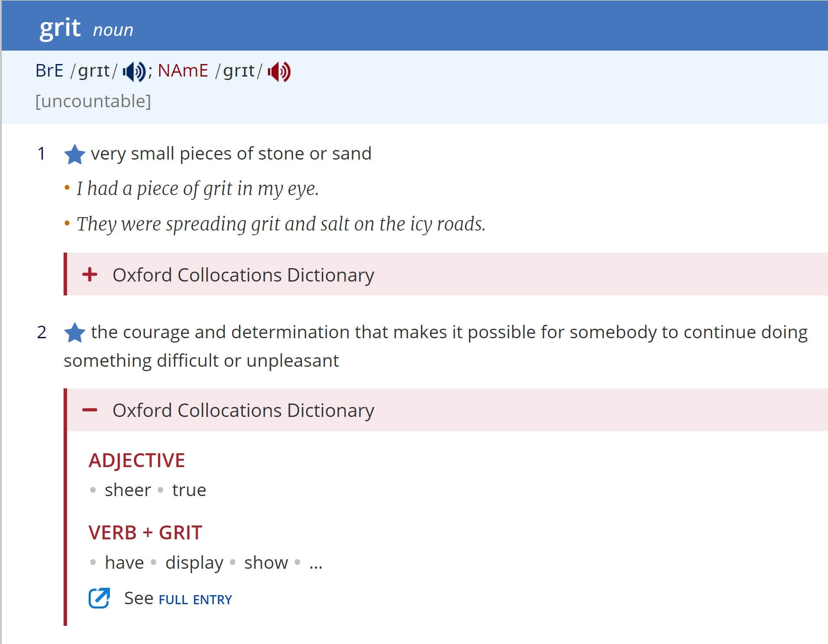Viewport: 828px width, 644px height.
Task: Click the 'noun' part-of-speech label
Action: [113, 30]
